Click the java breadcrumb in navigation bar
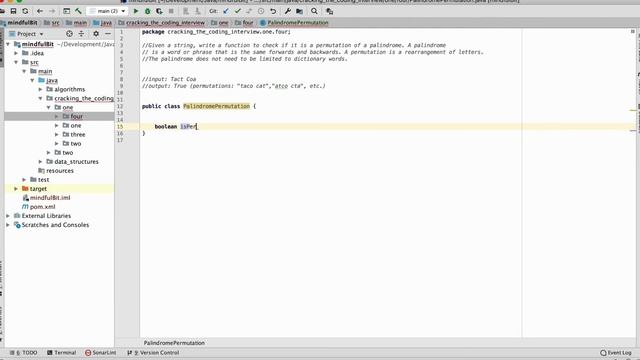 click(102, 23)
